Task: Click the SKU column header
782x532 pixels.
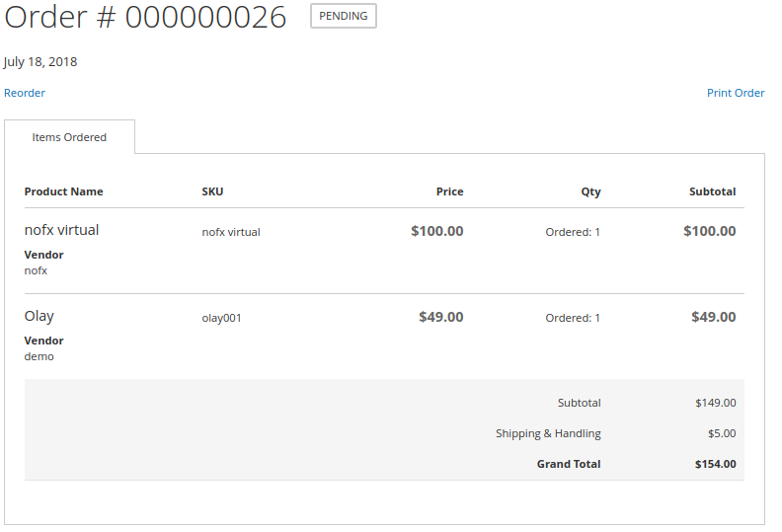Action: [212, 191]
